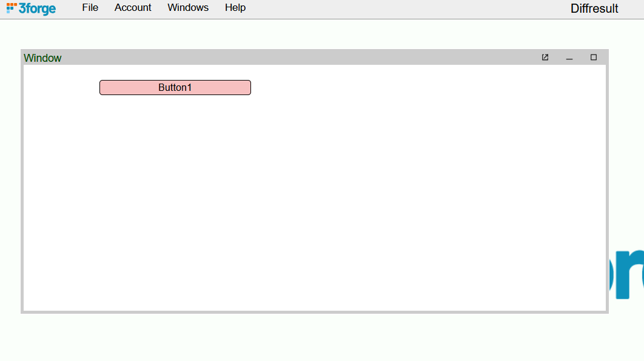Open the Account menu
The image size is (644, 361).
(x=133, y=8)
